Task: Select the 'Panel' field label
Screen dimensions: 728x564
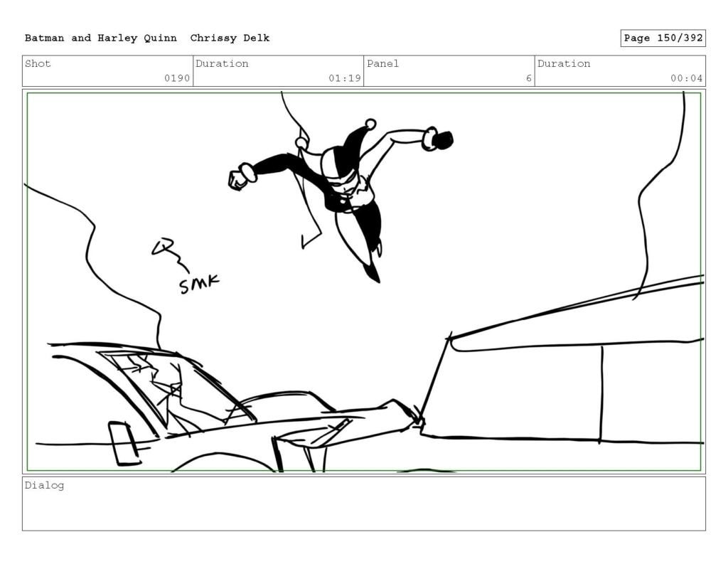Action: tap(382, 63)
